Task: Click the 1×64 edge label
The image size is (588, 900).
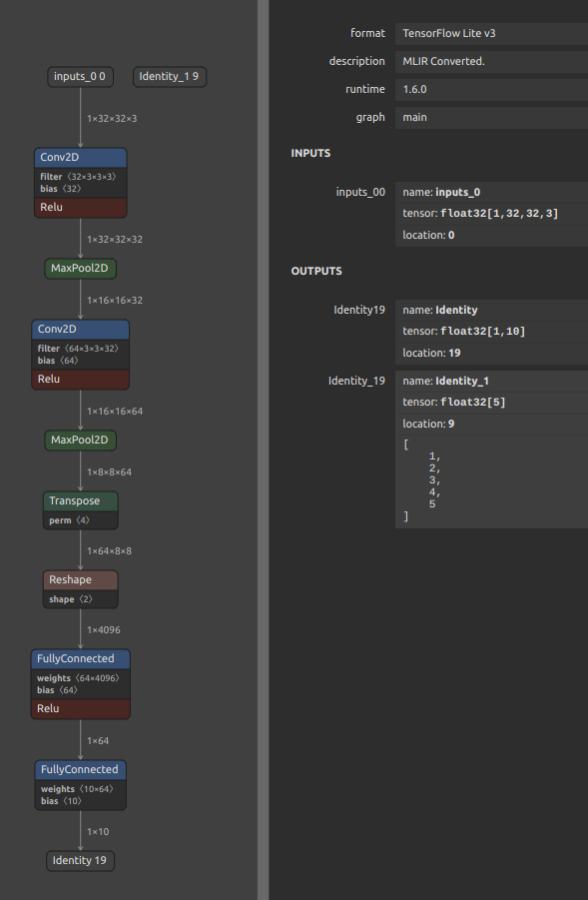Action: tap(98, 741)
